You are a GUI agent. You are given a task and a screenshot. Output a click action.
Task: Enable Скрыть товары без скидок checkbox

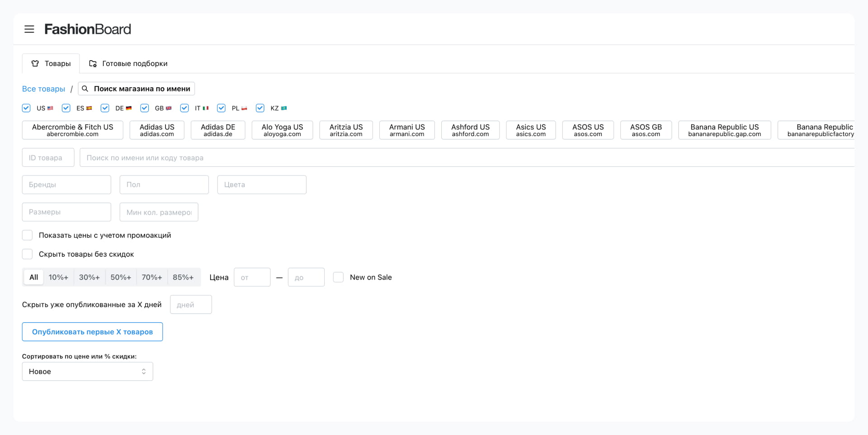click(28, 254)
